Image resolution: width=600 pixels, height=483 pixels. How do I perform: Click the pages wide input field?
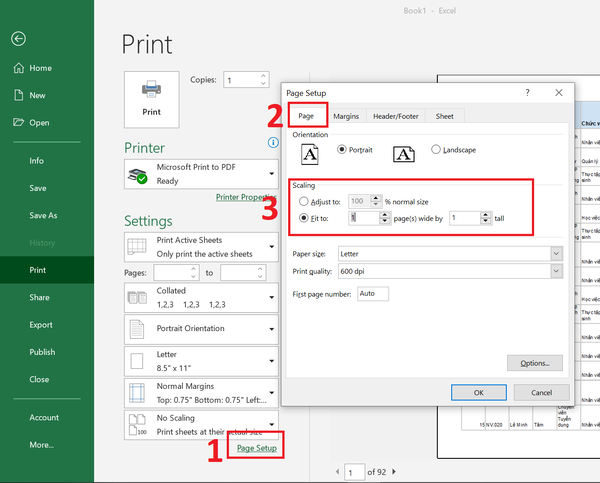click(x=364, y=218)
